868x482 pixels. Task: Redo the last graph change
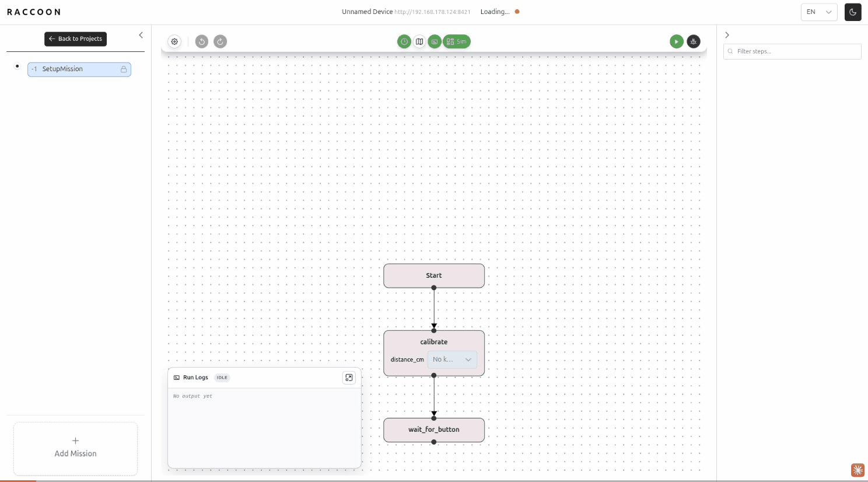point(220,41)
